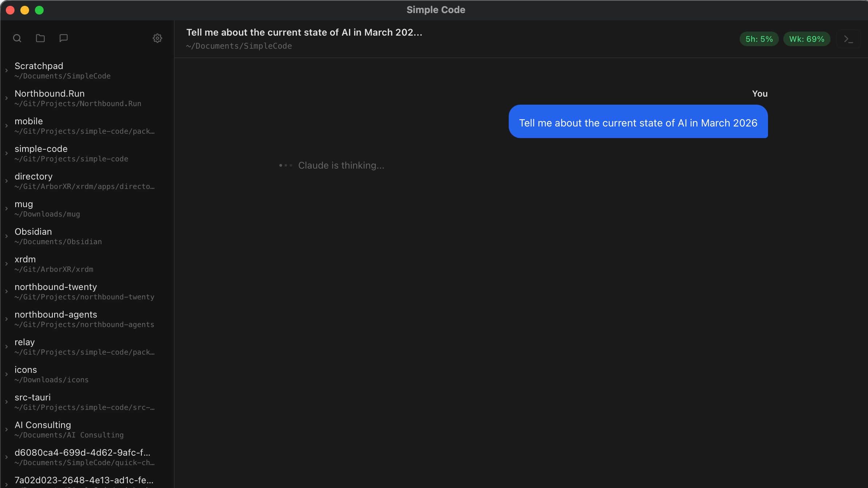
Task: Select the d6080ca4-699d-4d62 session entry
Action: click(87, 457)
